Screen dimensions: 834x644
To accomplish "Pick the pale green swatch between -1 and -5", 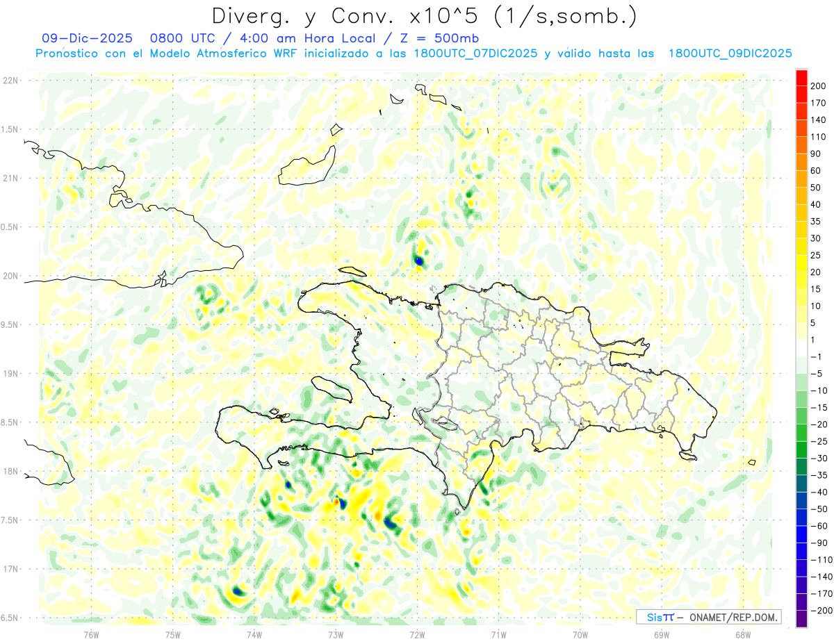I will tap(801, 365).
